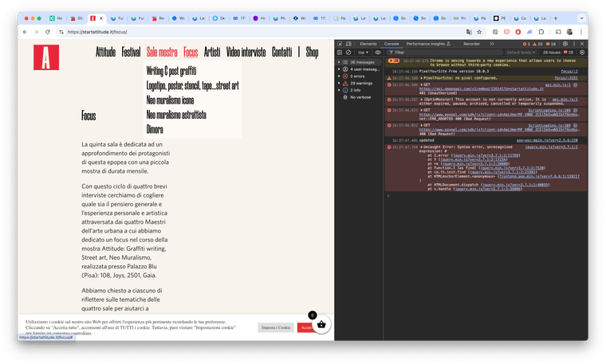Click the console Filter input field
The image size is (606, 364).
445,53
